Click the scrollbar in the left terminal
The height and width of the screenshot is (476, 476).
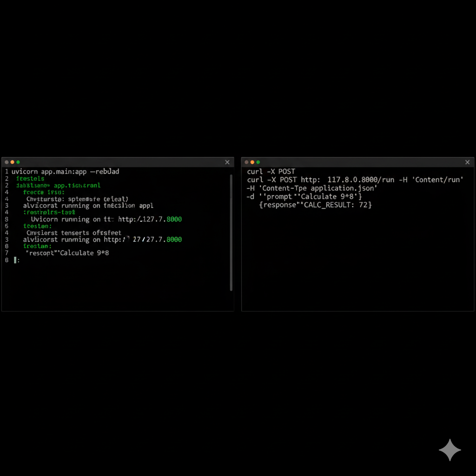pos(231,232)
